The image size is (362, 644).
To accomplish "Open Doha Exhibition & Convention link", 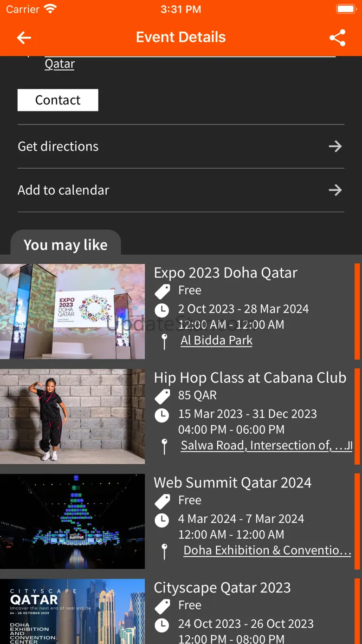I will 267,550.
